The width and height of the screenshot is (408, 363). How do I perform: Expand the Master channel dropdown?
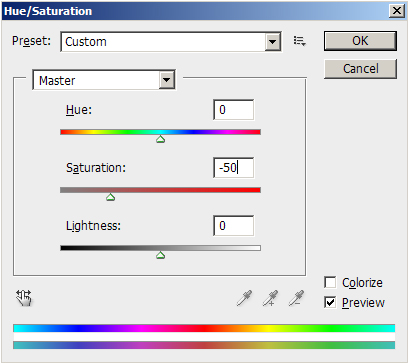[166, 80]
